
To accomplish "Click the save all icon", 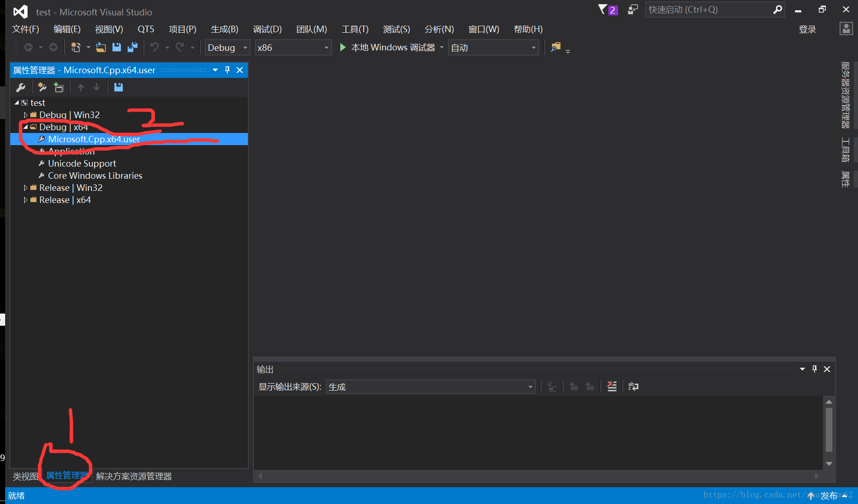I will (133, 47).
